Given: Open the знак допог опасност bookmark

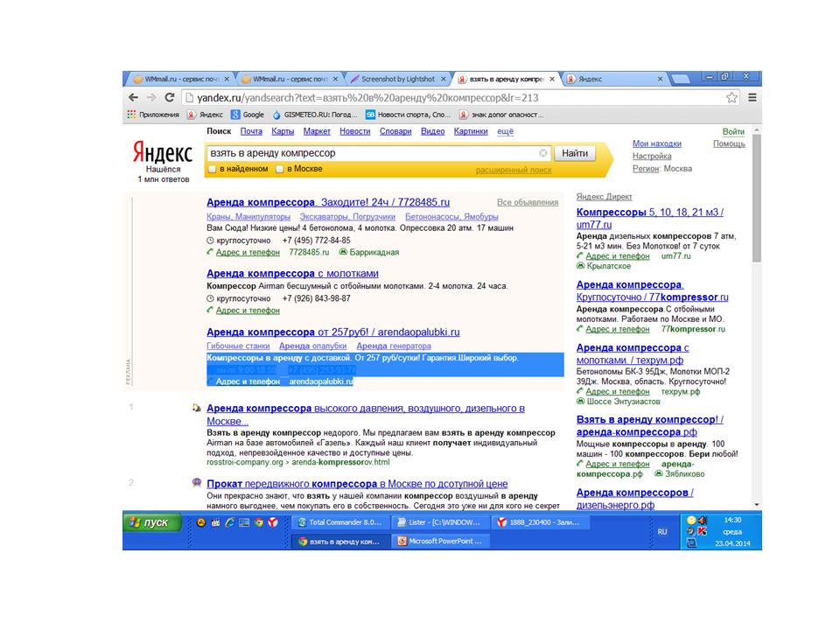Looking at the screenshot, I should tap(501, 115).
